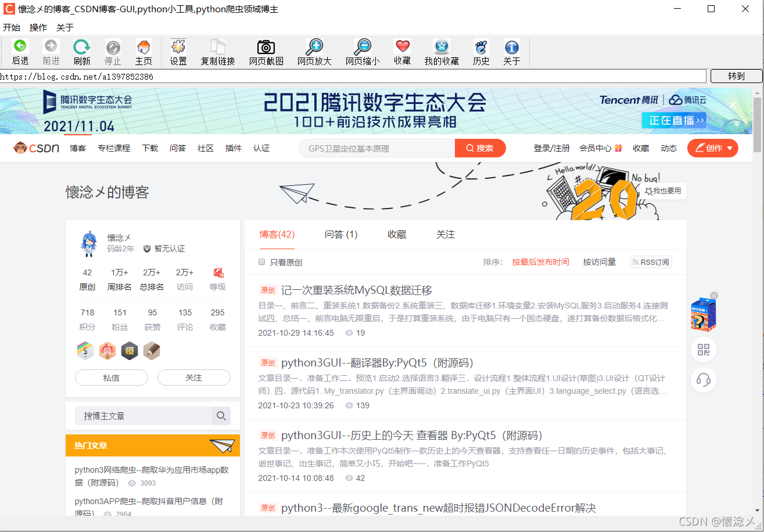The width and height of the screenshot is (764, 532).
Task: Take a 网页截图 screenshot with camera icon
Action: pyautogui.click(x=266, y=47)
